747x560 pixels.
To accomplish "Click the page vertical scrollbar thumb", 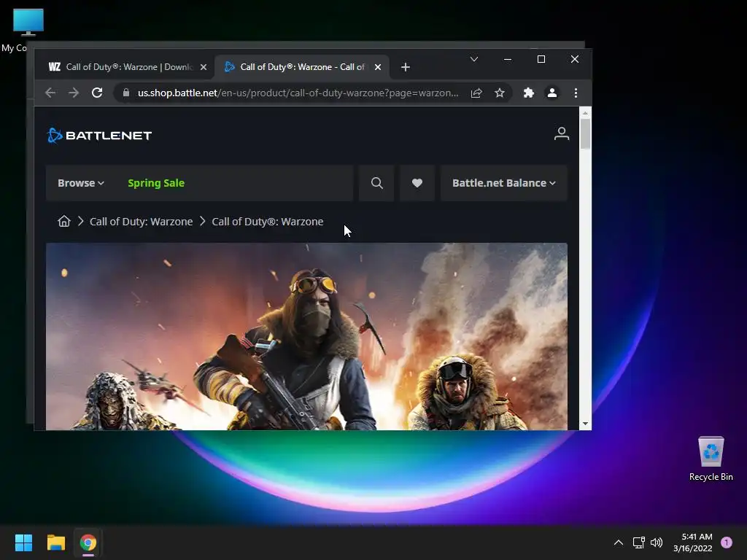I will [x=585, y=134].
